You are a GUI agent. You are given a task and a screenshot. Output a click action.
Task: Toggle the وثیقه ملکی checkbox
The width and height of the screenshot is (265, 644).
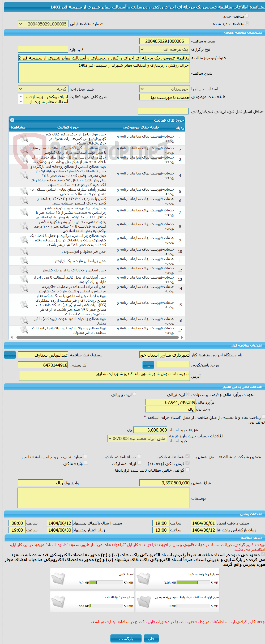tap(86, 463)
